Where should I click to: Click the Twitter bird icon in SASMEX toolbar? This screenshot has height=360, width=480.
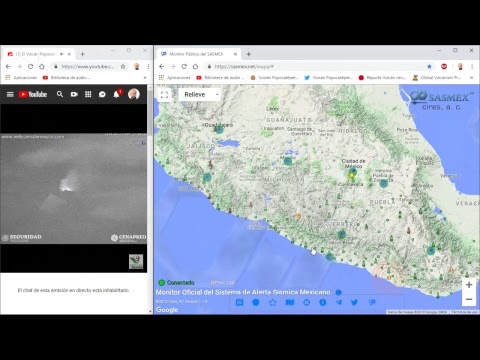354,302
